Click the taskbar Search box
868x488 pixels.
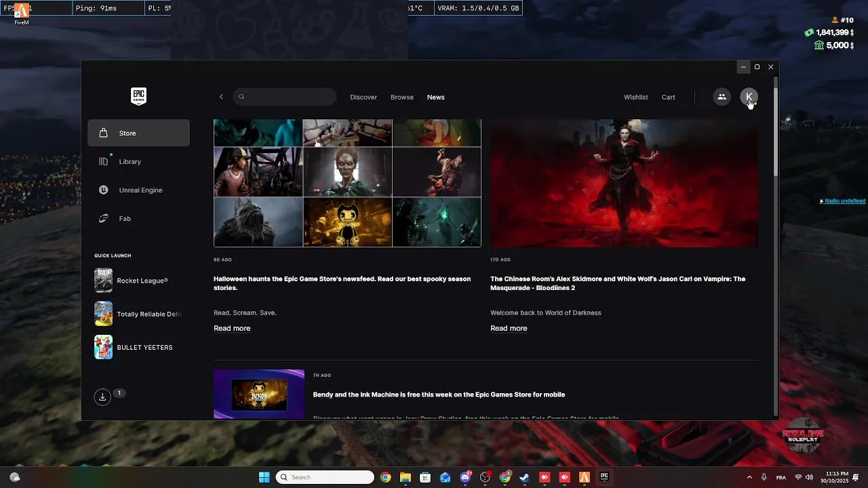coord(325,477)
